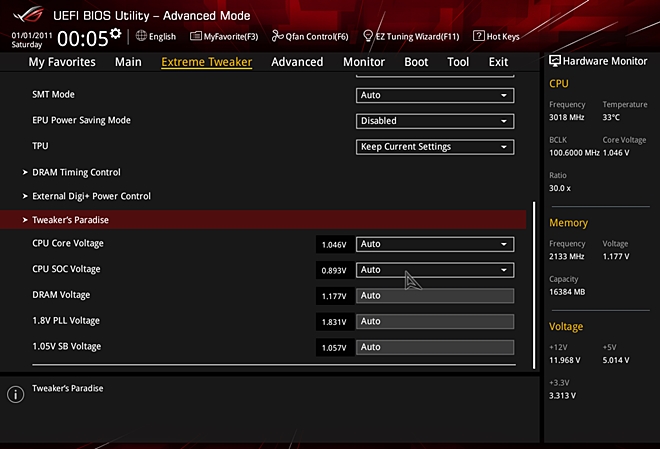Click the 1.8V PLL Voltage field

tap(435, 321)
